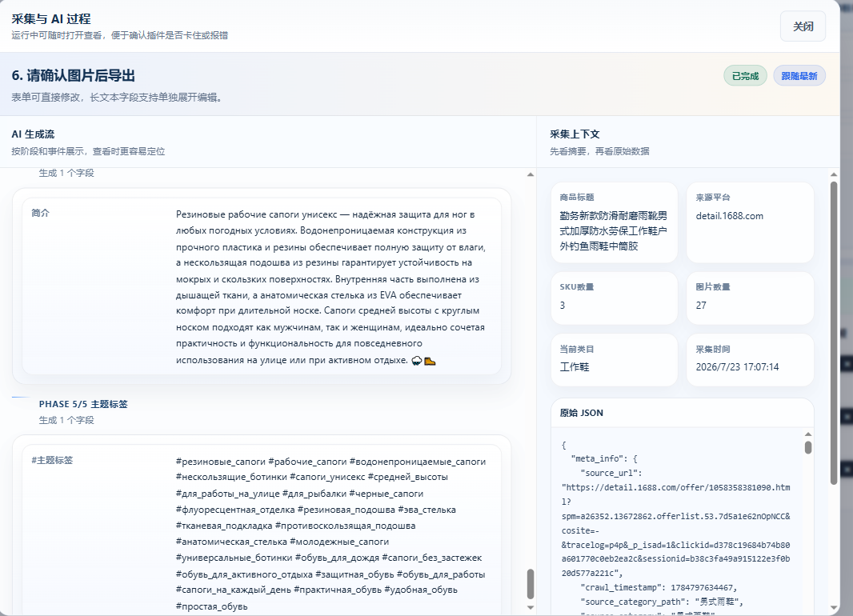Click the 采集上下文 panel title
The height and width of the screenshot is (616, 853).
point(575,134)
